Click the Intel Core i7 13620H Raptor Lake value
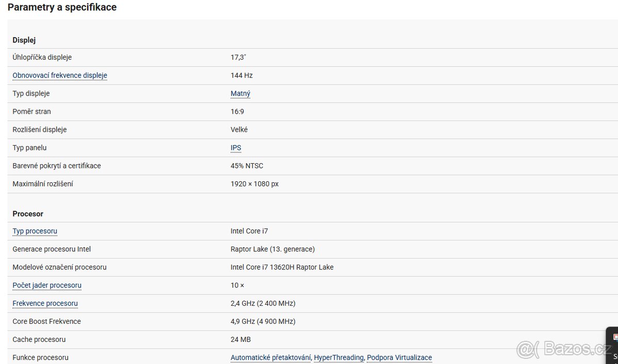Screen dimensions: 618x364 pyautogui.click(x=282, y=267)
